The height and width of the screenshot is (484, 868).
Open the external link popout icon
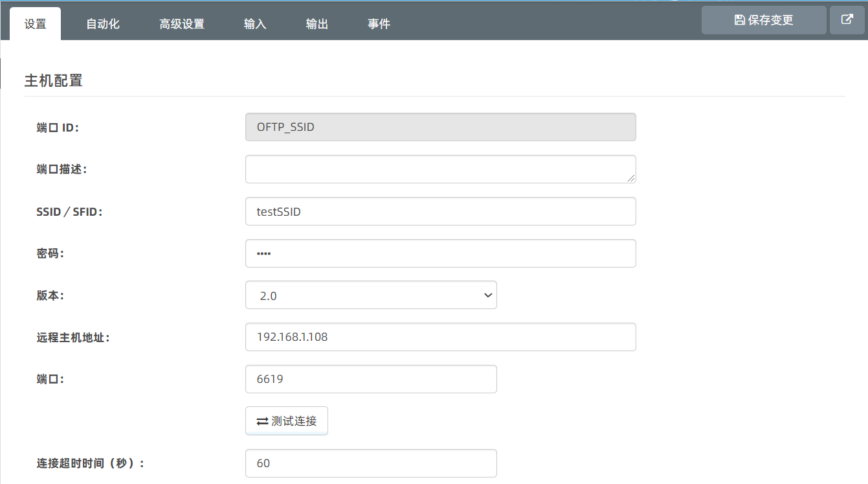(x=847, y=20)
